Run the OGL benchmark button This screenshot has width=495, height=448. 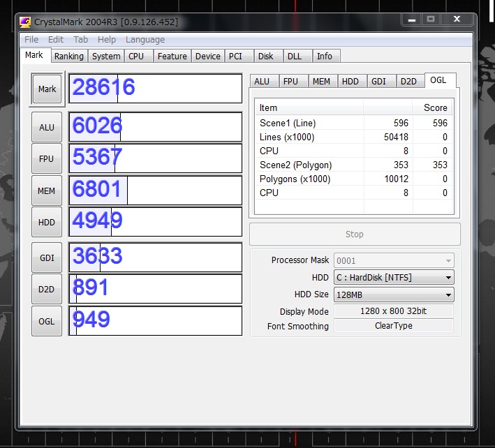coord(47,321)
